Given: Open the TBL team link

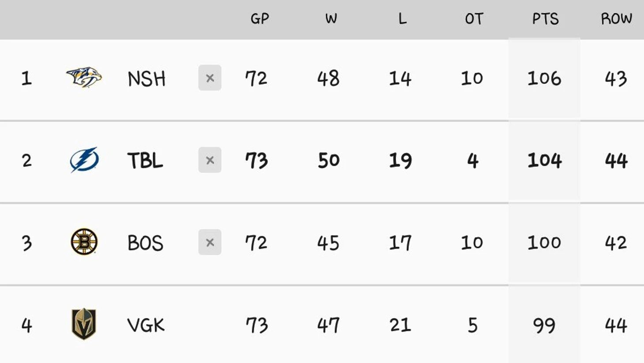Looking at the screenshot, I should 145,160.
